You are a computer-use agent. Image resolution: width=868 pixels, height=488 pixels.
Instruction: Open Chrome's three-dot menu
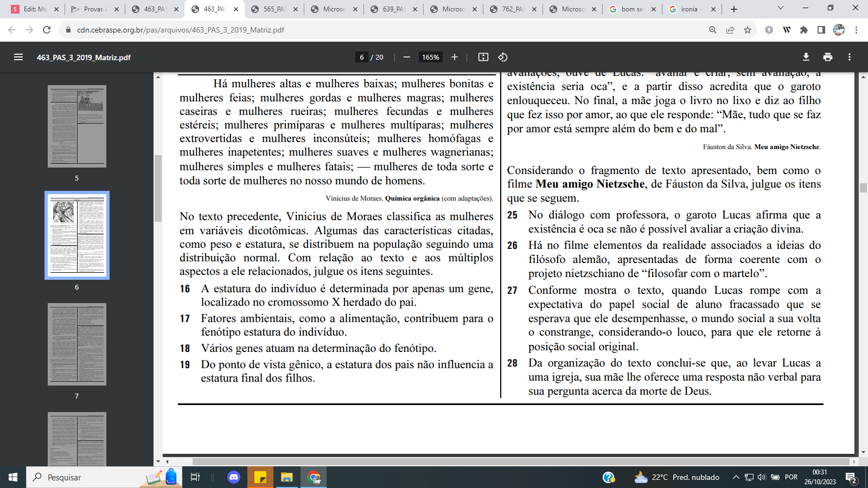(856, 30)
